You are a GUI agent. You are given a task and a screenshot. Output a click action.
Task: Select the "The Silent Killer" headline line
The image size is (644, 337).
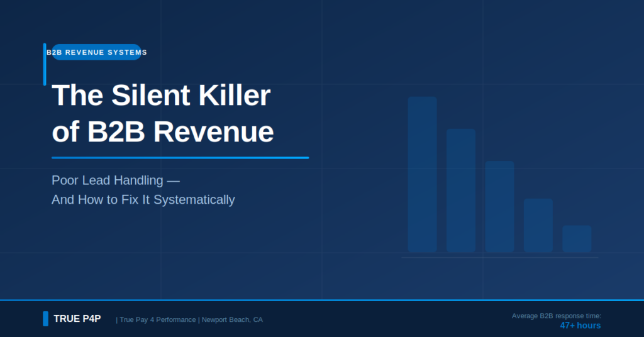[x=161, y=96]
